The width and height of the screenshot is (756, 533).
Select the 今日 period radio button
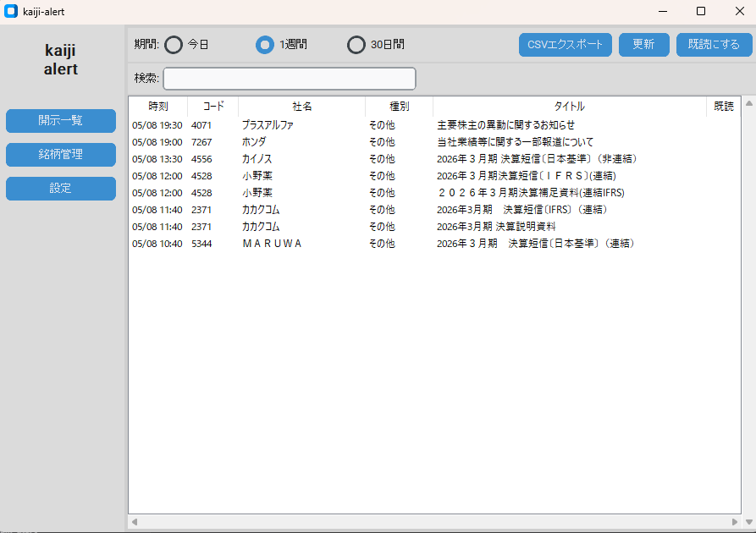(174, 45)
